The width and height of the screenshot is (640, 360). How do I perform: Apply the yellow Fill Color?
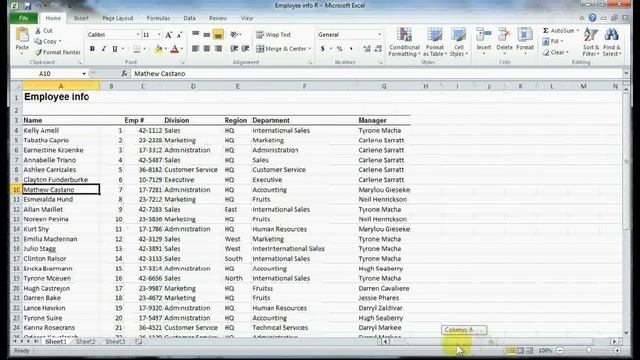coord(158,49)
